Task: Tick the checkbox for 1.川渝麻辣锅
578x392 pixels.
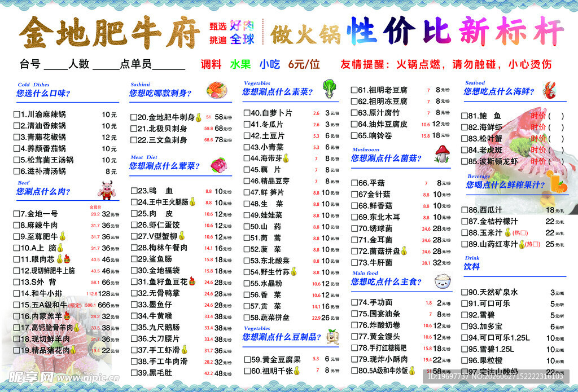Action: 16,114
